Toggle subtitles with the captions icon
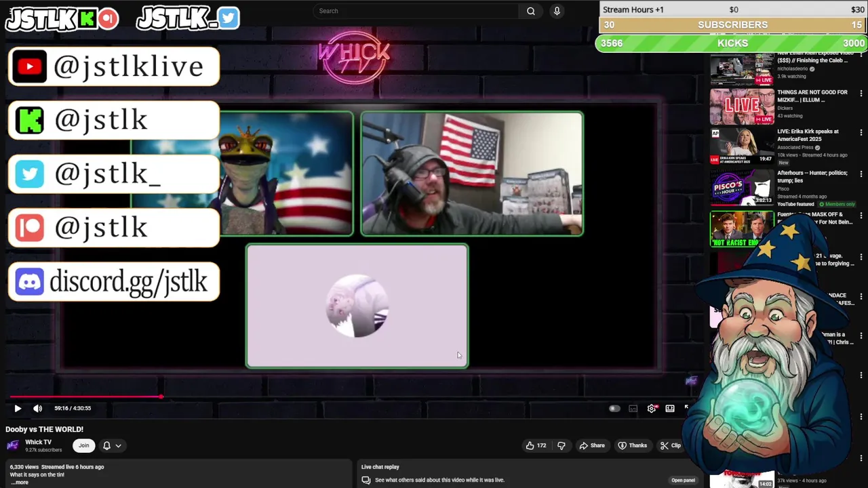 (633, 409)
